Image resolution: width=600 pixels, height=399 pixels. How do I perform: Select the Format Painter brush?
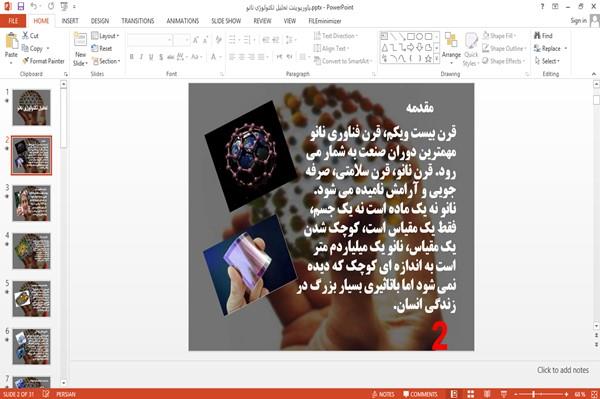(x=43, y=61)
